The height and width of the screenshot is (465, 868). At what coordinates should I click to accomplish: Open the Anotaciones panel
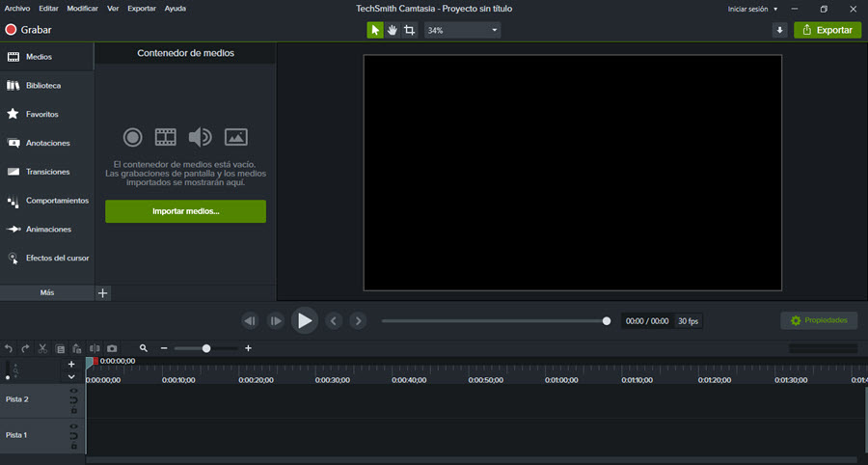tap(47, 144)
